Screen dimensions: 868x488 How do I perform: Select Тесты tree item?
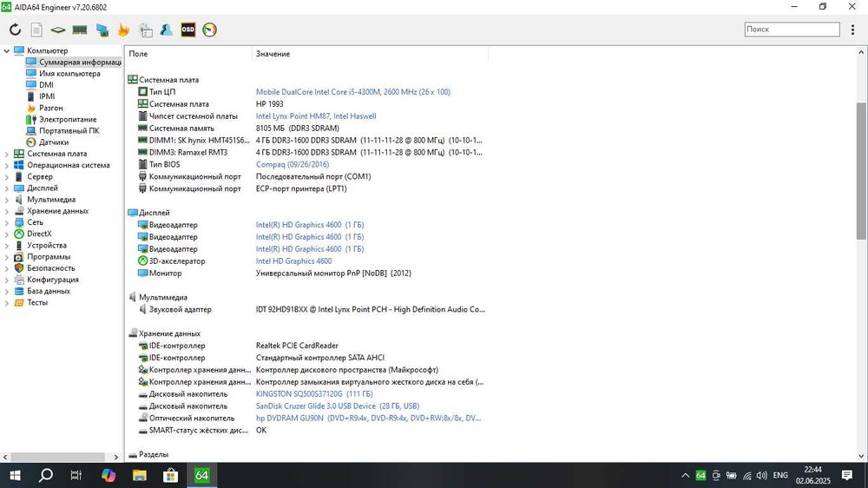coord(37,302)
